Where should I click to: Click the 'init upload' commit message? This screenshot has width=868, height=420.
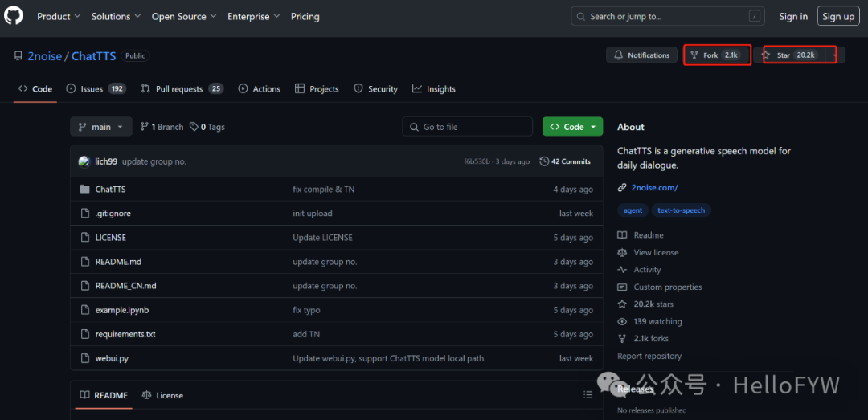tap(313, 214)
